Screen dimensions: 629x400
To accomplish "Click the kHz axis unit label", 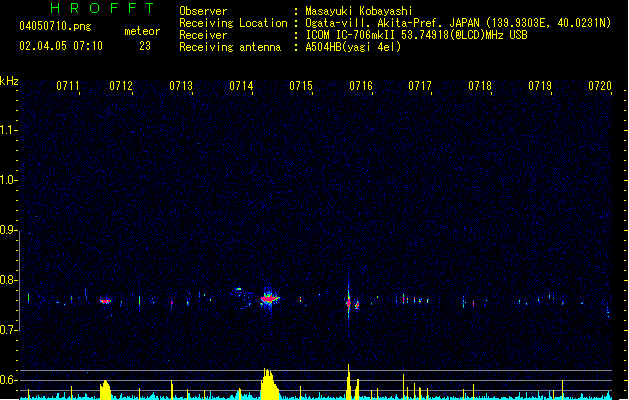I will [x=9, y=81].
